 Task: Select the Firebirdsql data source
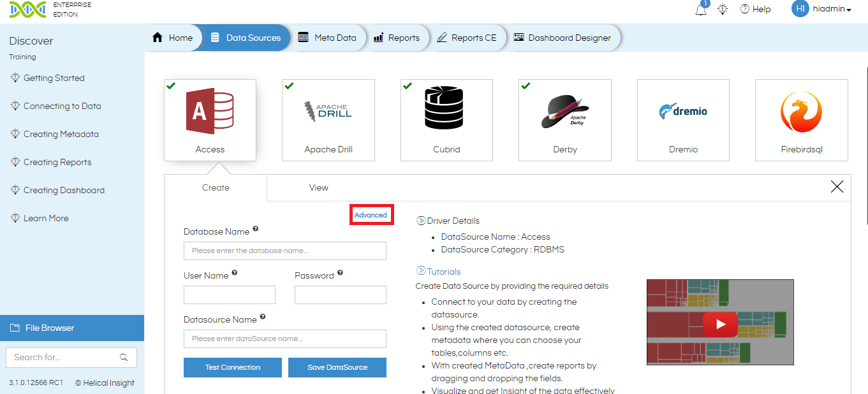pyautogui.click(x=802, y=120)
